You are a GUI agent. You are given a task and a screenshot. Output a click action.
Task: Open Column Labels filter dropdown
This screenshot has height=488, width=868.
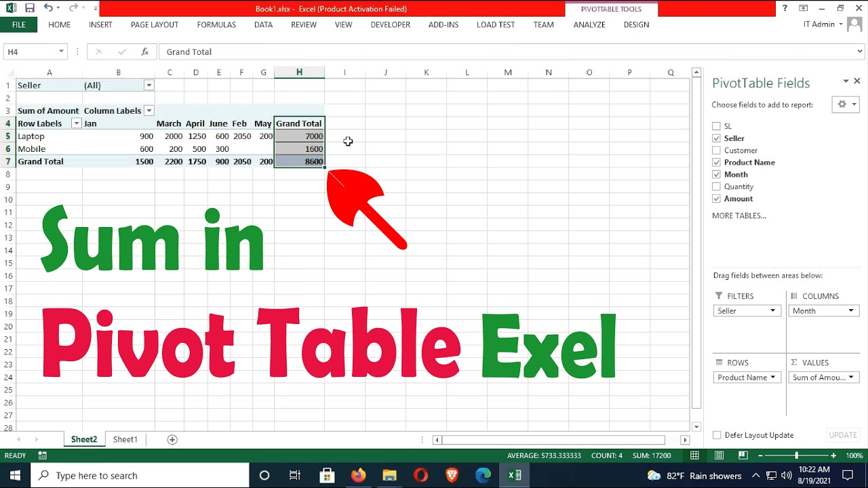(x=149, y=110)
